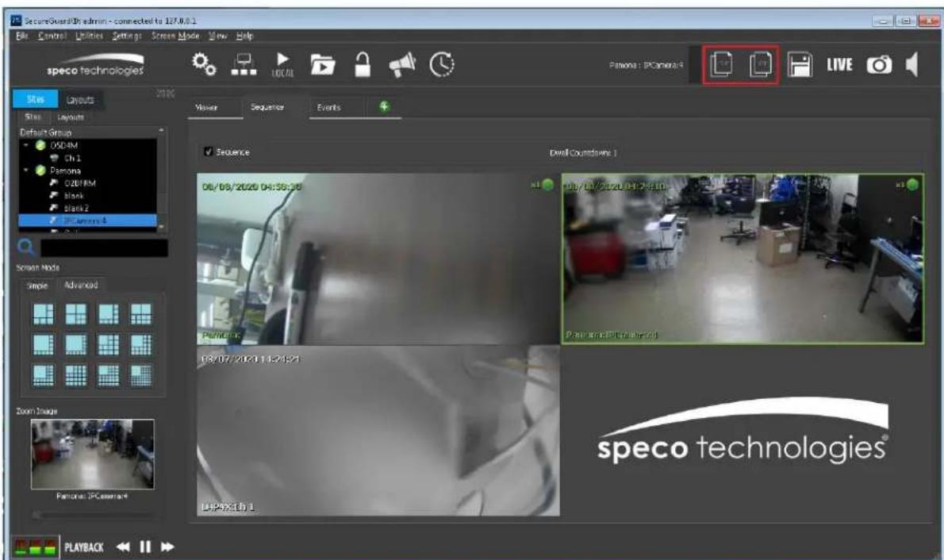Viewport: 944px width, 560px height.
Task: Click the first copy-pages icon in toolbar
Action: click(721, 64)
